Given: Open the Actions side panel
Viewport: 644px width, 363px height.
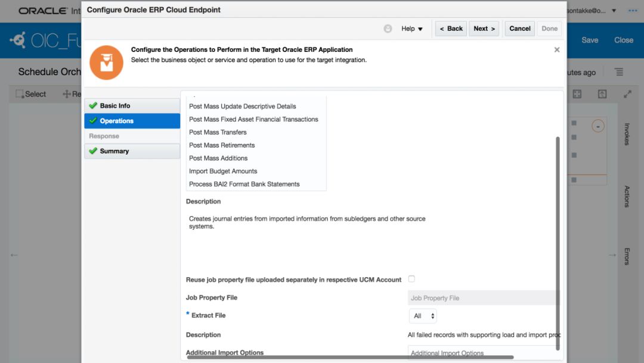Looking at the screenshot, I should coord(627,196).
